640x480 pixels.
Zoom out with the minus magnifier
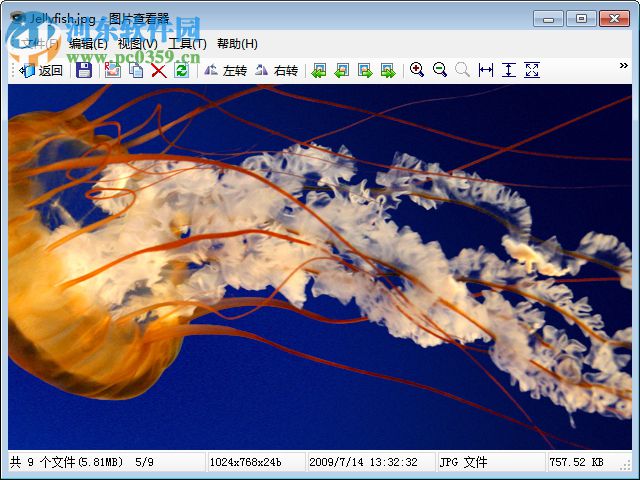tap(440, 70)
